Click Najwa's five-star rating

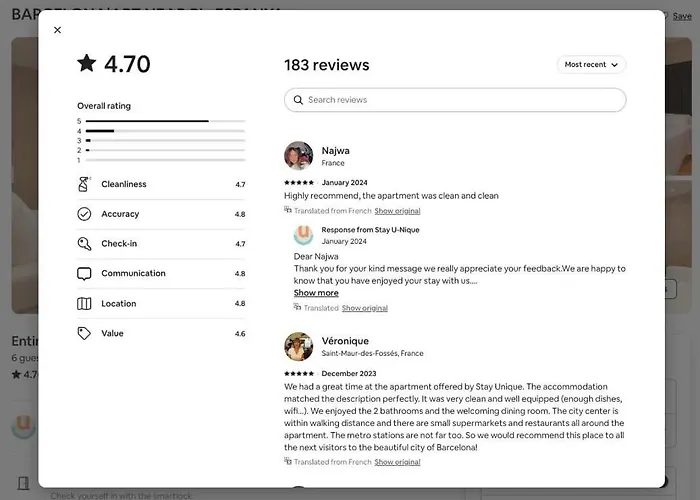(x=299, y=183)
